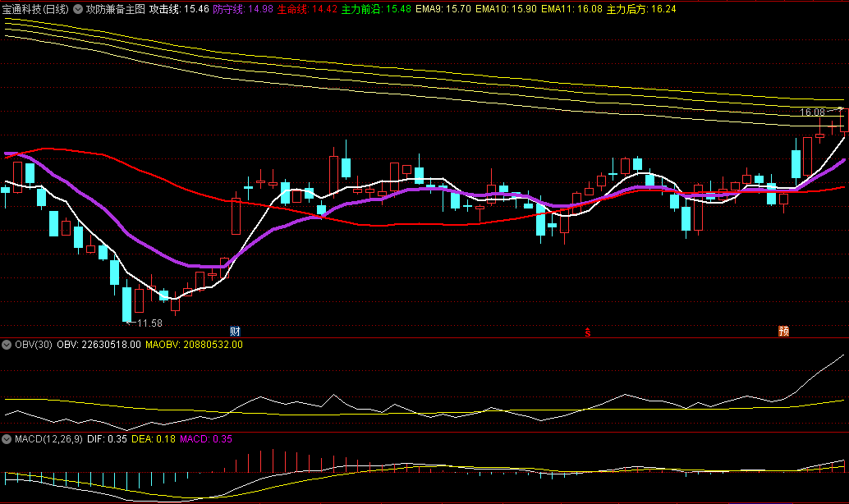The image size is (849, 504).
Task: Select the 主力后方: 16.24 label
Action: click(x=641, y=9)
